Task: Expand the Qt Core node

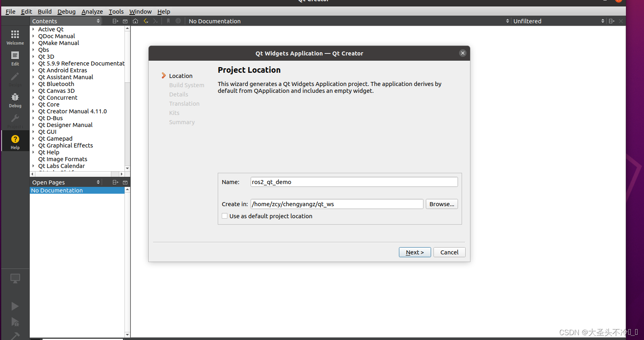Action: 33,104
